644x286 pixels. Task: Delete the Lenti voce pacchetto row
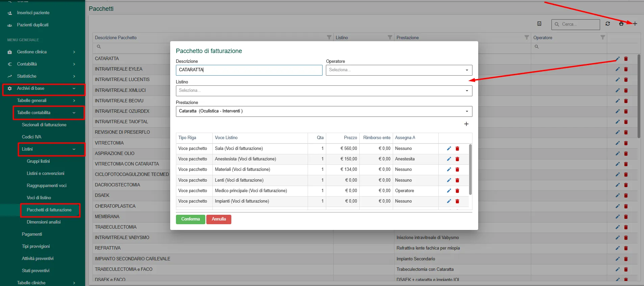tap(457, 180)
